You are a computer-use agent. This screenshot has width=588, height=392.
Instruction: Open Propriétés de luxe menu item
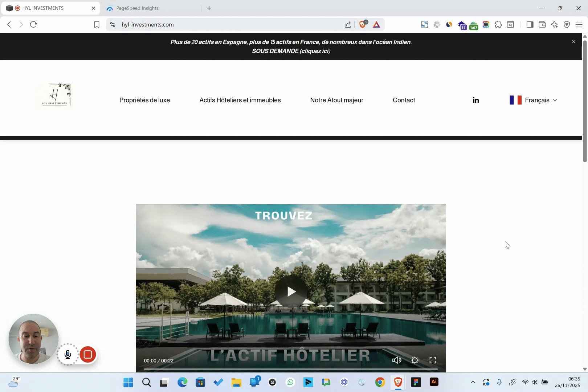coord(144,100)
